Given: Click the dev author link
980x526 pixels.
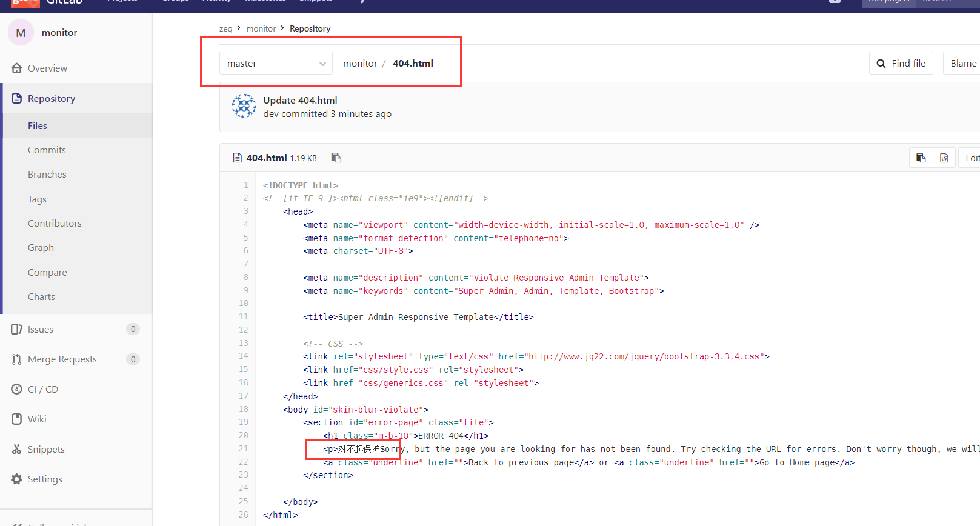Looking at the screenshot, I should [x=271, y=113].
